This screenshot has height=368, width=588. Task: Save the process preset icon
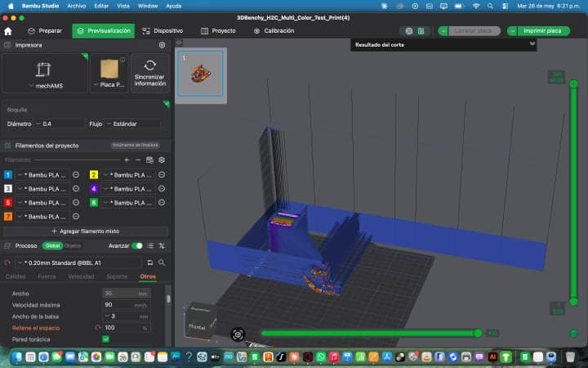(x=149, y=263)
